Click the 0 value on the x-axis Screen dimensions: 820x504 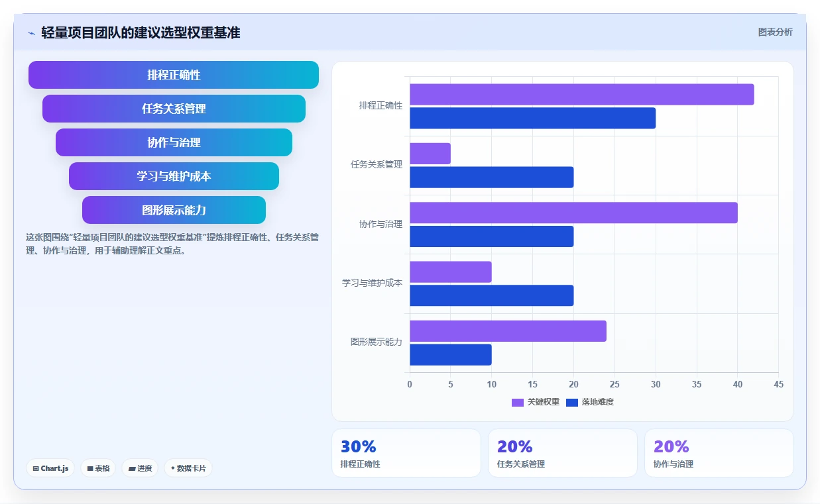pyautogui.click(x=410, y=385)
